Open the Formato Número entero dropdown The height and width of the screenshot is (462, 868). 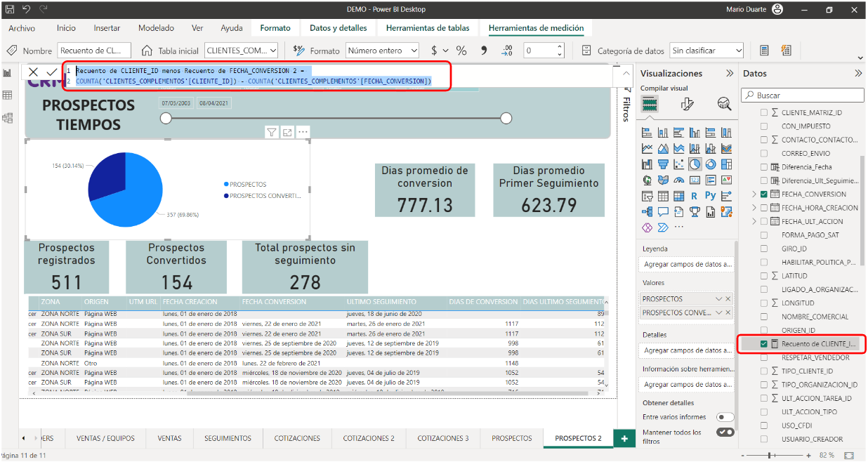(382, 51)
